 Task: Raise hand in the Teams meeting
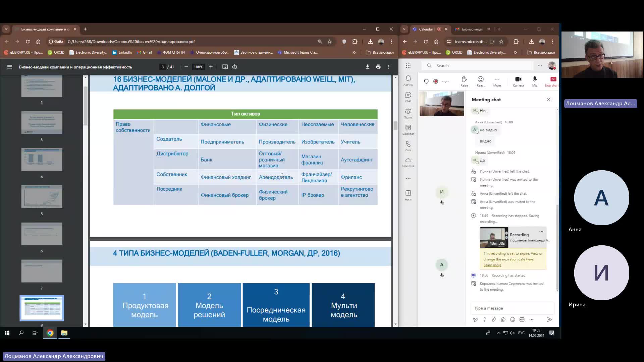464,81
